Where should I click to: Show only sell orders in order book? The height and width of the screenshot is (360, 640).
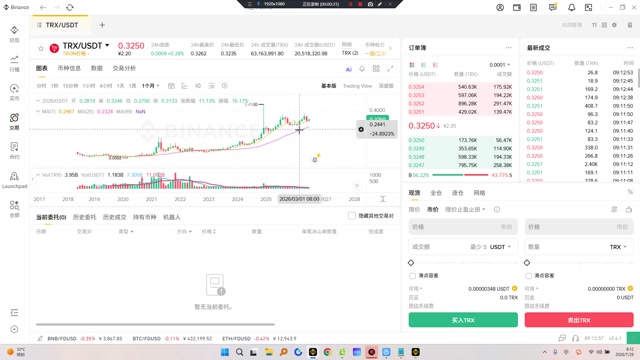click(436, 65)
